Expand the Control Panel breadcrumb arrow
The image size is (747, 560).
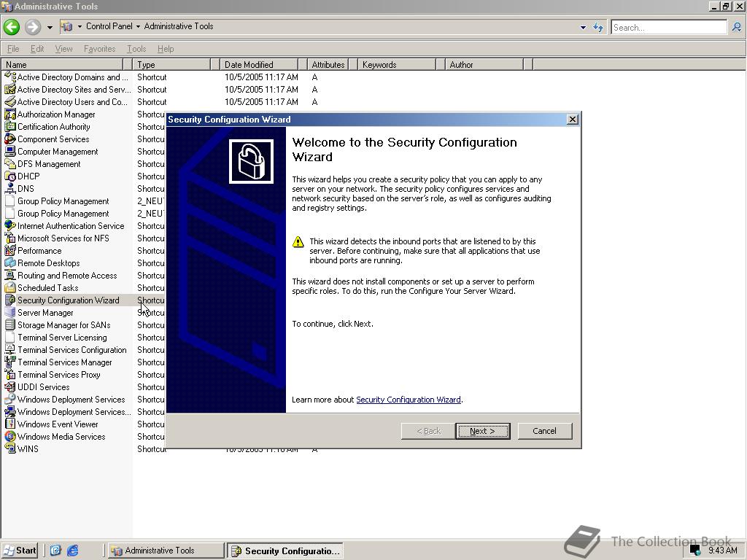point(138,27)
